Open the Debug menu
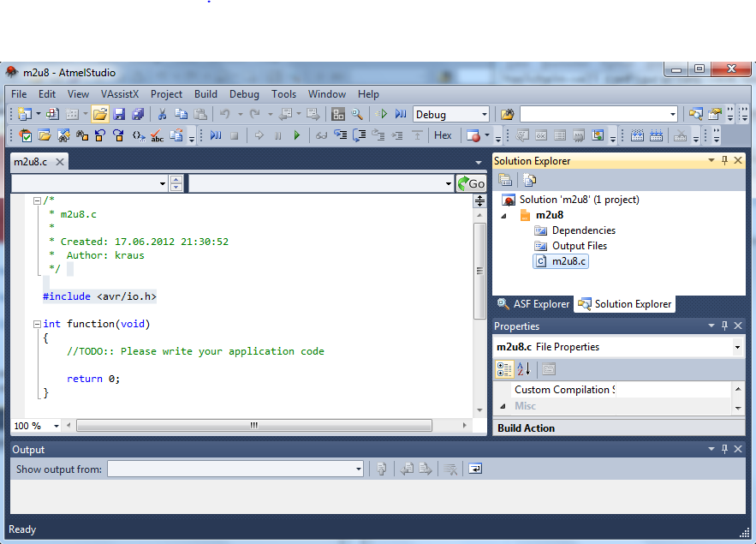The image size is (756, 544). pos(244,94)
